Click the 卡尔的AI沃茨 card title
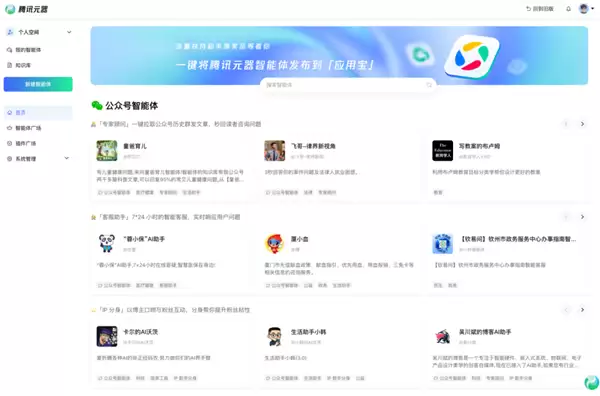Screen dimensions: 600x396 [141, 332]
